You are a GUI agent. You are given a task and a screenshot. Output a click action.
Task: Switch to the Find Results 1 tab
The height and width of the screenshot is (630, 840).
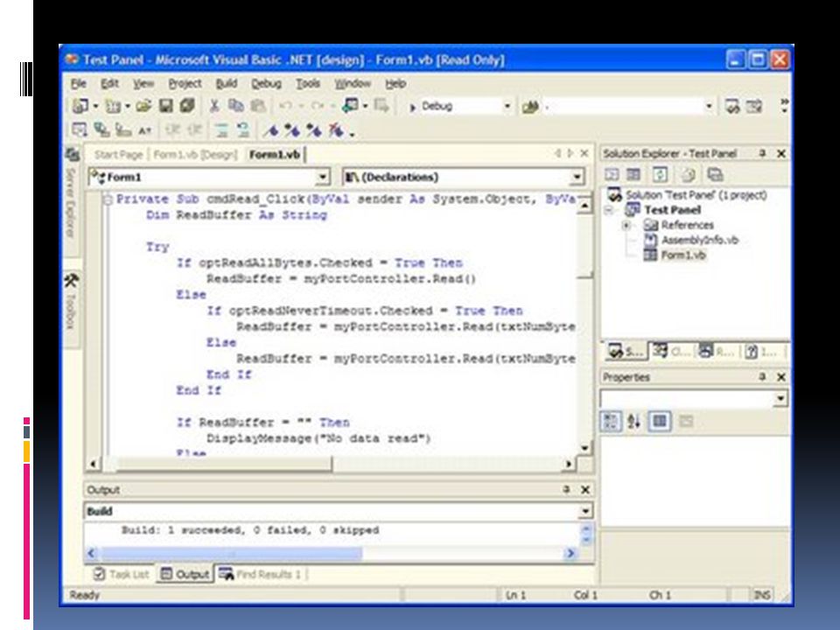click(x=260, y=574)
